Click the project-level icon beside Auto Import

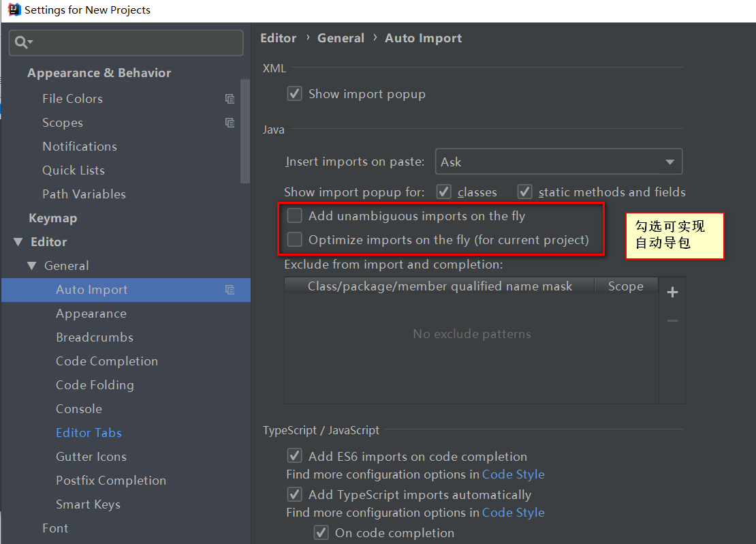(230, 290)
